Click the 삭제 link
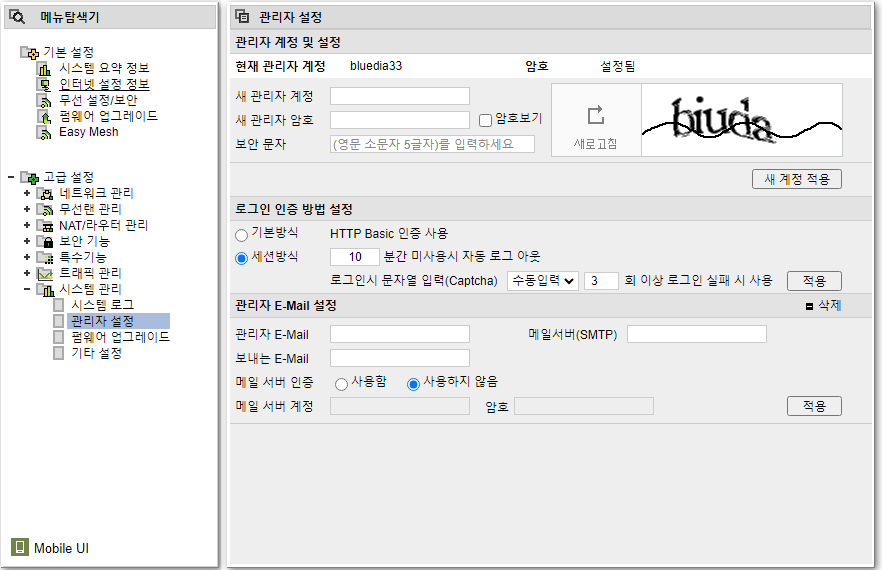This screenshot has height=570, width=882. (830, 306)
